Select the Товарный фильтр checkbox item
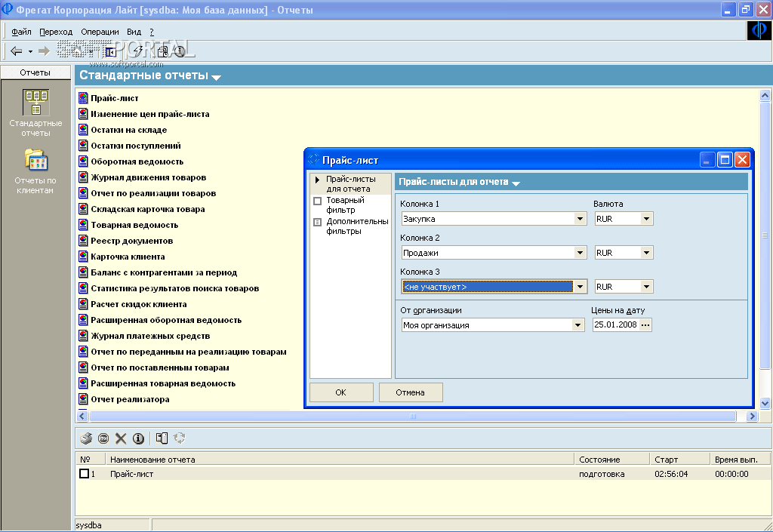The image size is (773, 532). (x=317, y=201)
